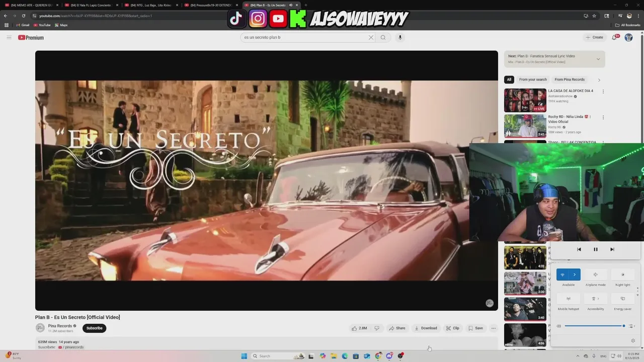Skip to next track in media control
Image resolution: width=644 pixels, height=362 pixels.
pos(612,249)
